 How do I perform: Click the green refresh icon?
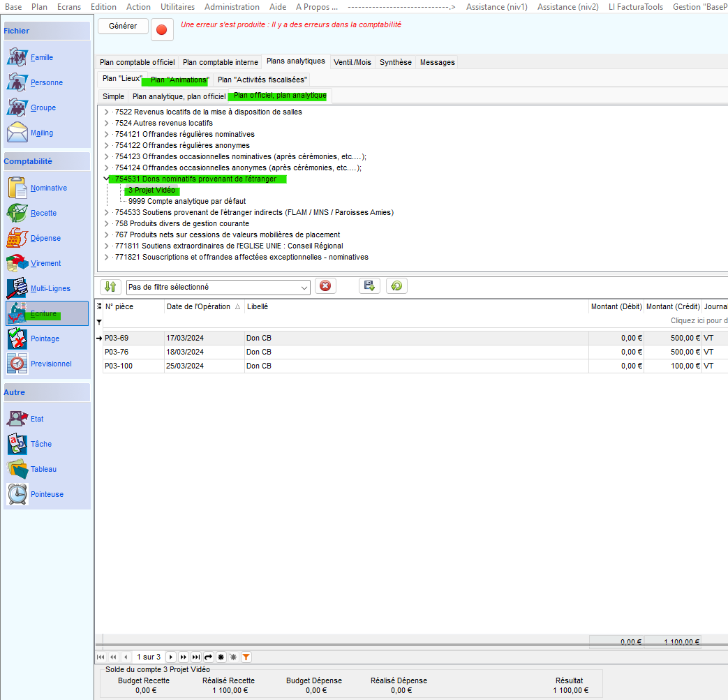click(396, 286)
